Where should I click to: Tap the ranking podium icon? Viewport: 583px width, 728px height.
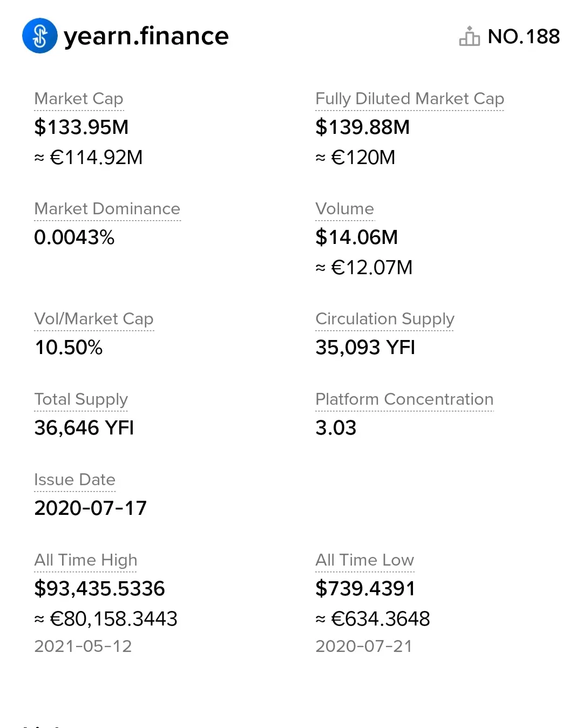point(469,36)
